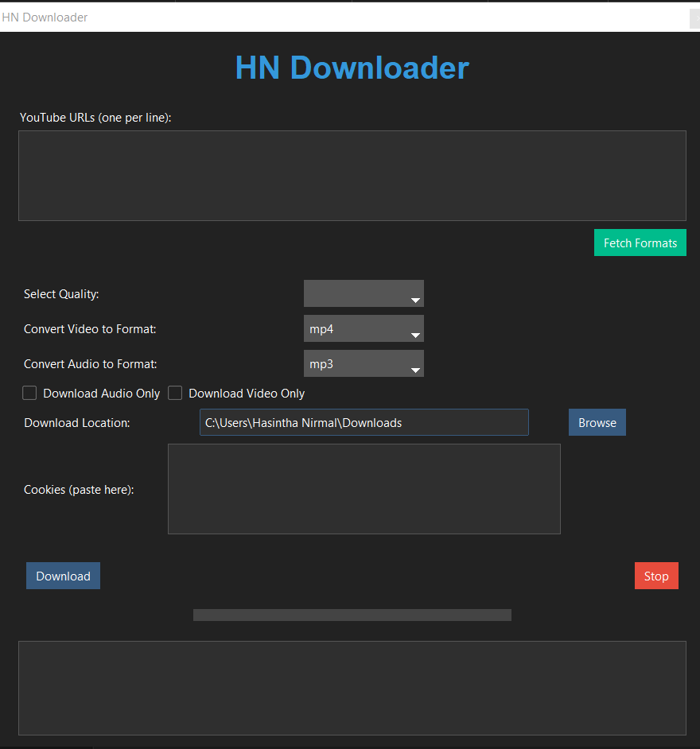Enable Download Audio Only checkbox

click(x=29, y=393)
